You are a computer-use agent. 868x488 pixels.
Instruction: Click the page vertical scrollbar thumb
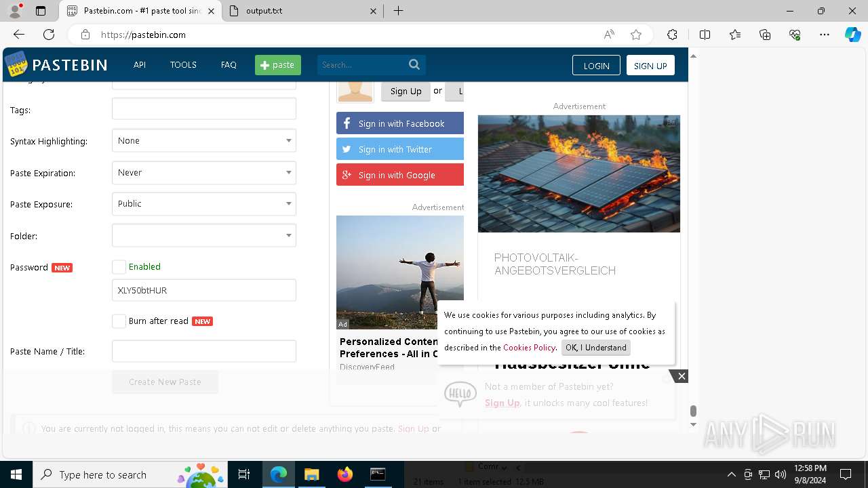click(x=693, y=411)
